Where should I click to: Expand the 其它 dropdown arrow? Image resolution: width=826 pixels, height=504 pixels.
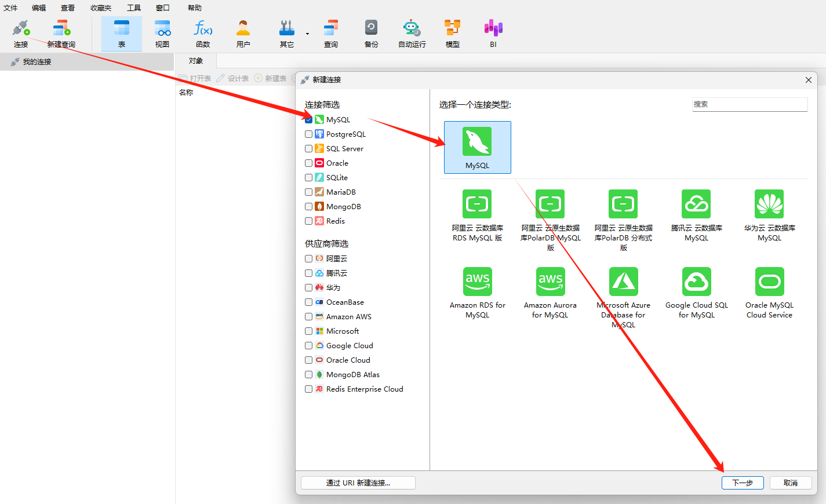[x=307, y=34]
